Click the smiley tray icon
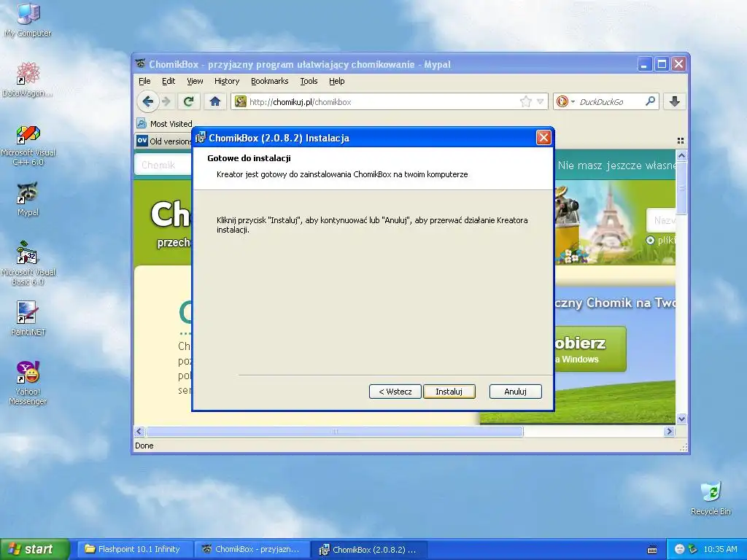 680,549
